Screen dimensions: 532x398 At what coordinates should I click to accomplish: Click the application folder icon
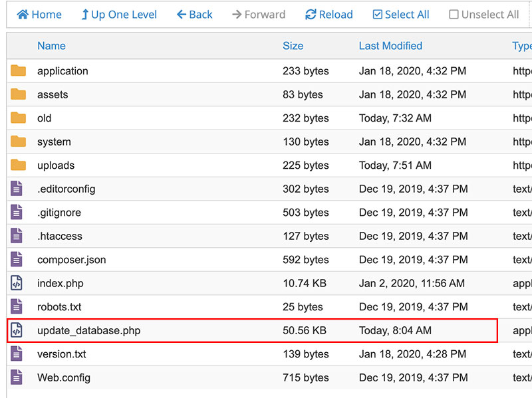click(x=18, y=71)
